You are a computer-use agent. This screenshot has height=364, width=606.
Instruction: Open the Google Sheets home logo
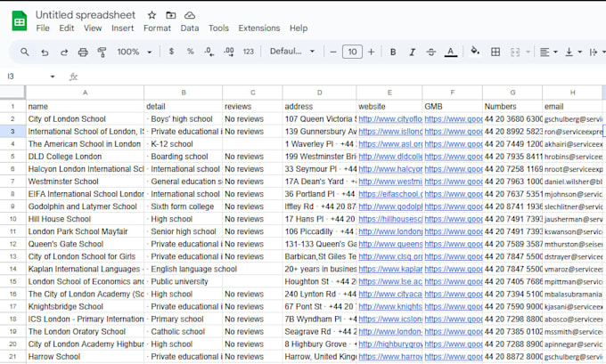pos(20,21)
